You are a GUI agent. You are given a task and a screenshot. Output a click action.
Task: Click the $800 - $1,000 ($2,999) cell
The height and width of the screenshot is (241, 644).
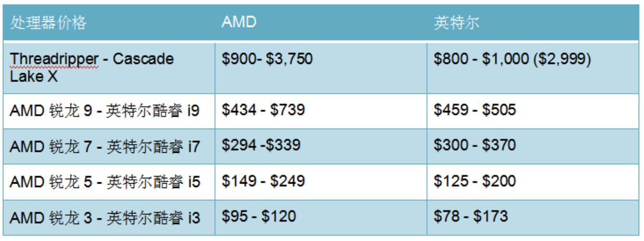click(534, 67)
